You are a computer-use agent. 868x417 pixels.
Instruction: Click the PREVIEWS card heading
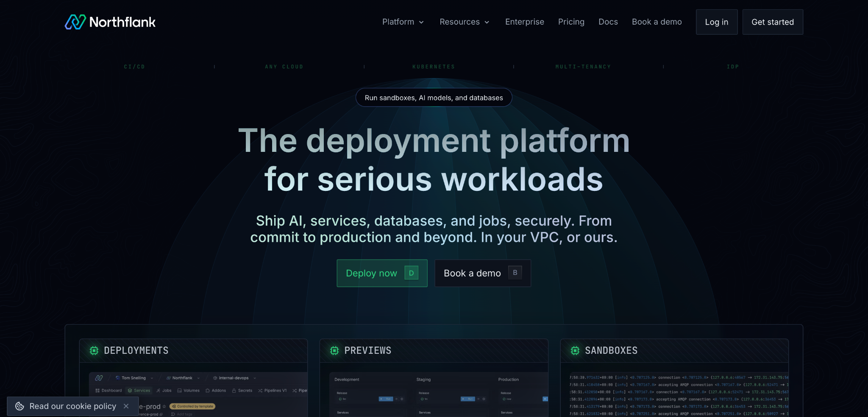click(368, 350)
